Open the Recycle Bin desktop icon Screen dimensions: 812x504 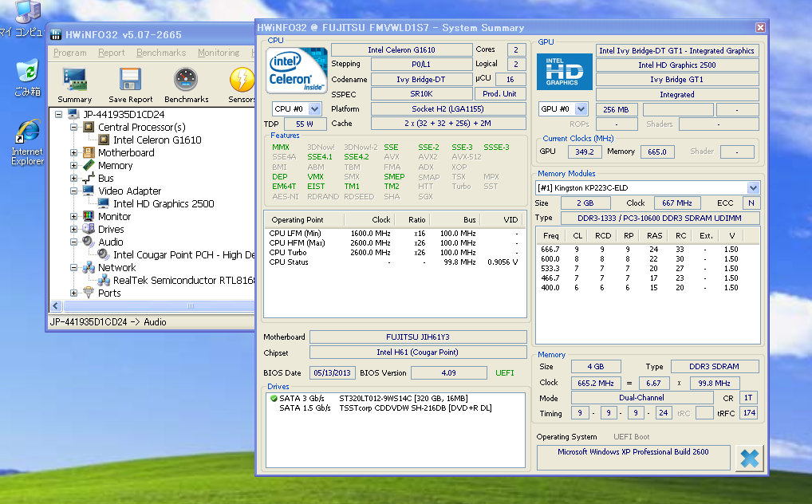[27, 71]
